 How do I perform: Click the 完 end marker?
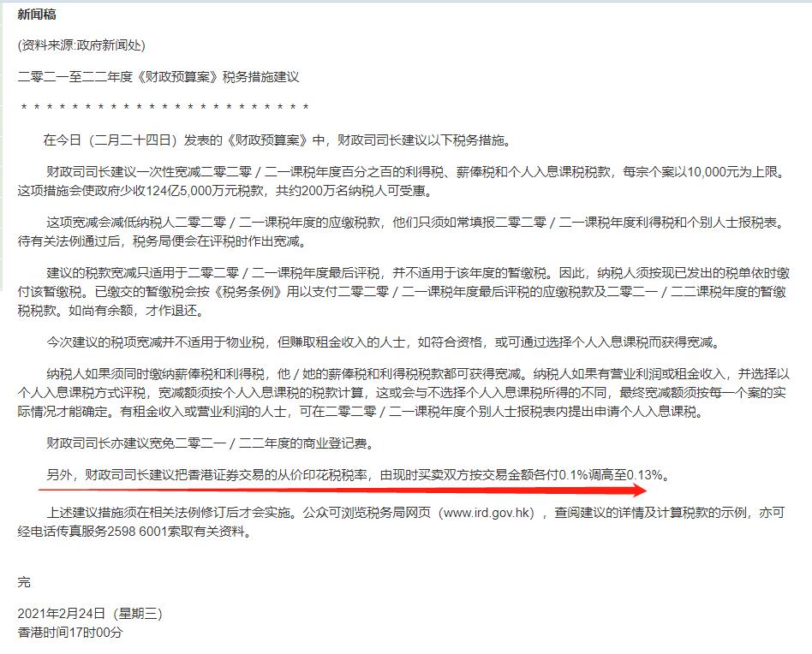point(24,582)
